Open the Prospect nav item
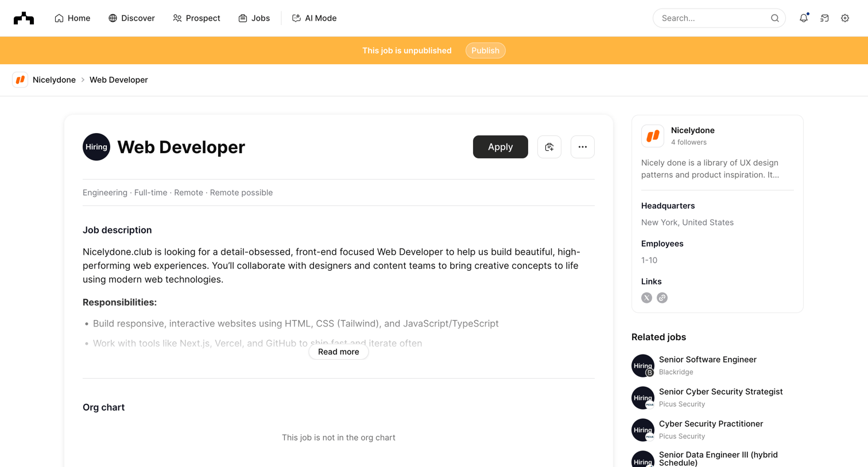This screenshot has height=467, width=868. point(196,18)
